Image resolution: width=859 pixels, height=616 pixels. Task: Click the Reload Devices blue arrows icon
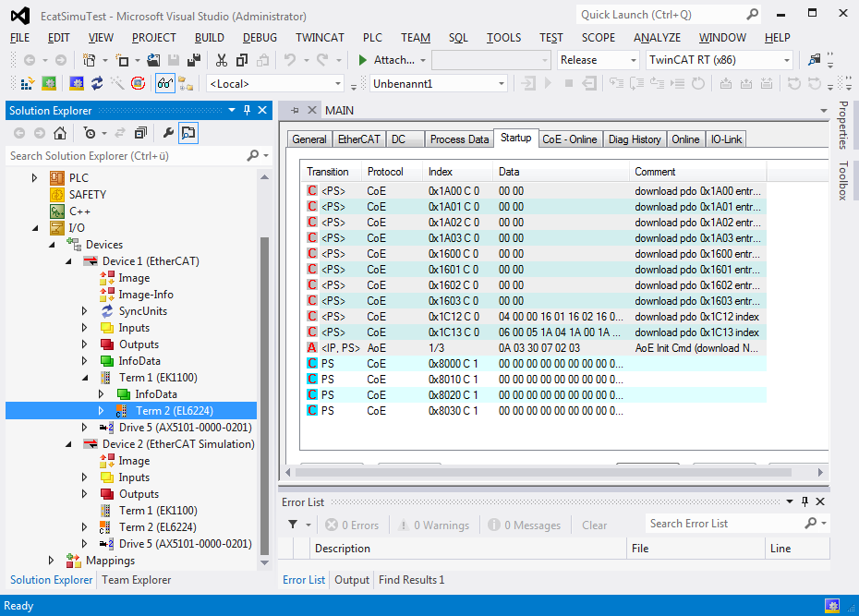[97, 84]
